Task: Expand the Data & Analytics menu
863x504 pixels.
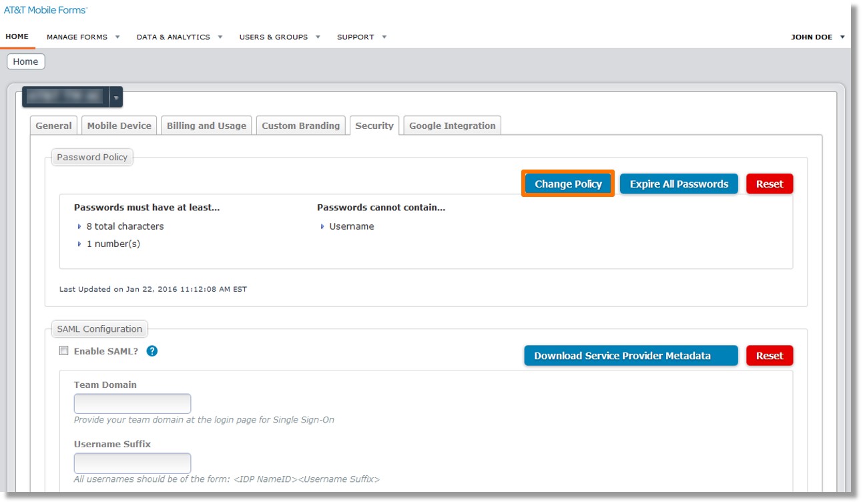Action: (x=179, y=37)
